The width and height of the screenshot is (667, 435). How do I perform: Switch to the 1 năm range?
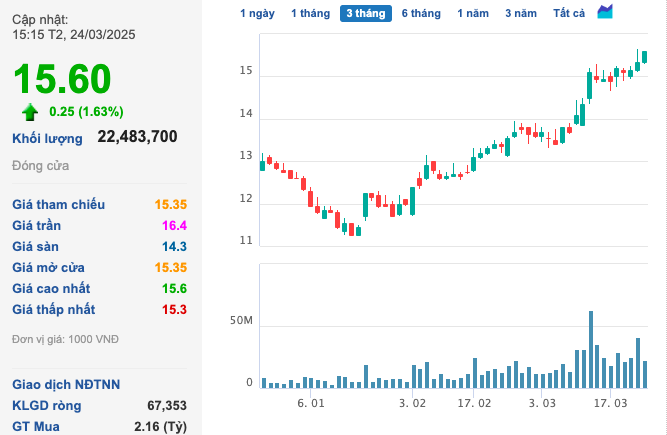(x=474, y=13)
